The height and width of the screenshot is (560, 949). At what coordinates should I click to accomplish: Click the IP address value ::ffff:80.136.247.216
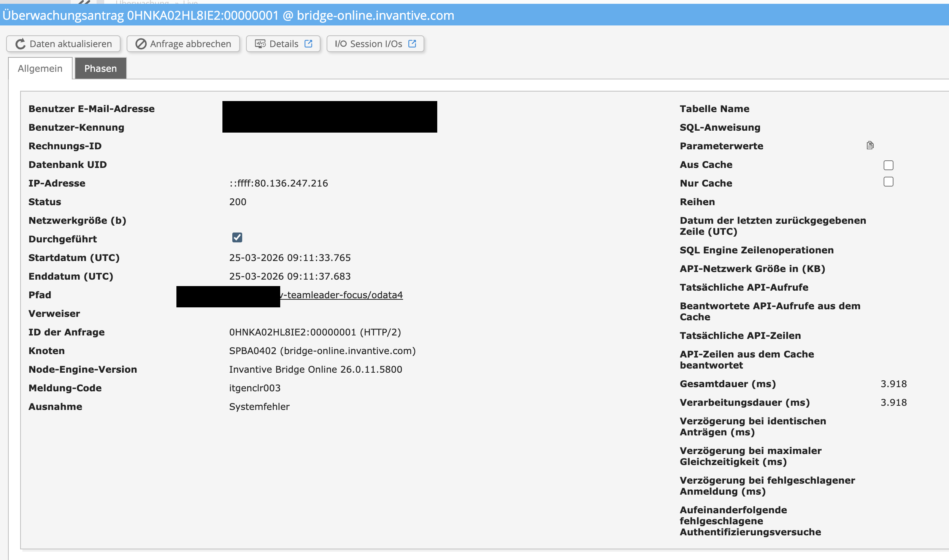(278, 184)
